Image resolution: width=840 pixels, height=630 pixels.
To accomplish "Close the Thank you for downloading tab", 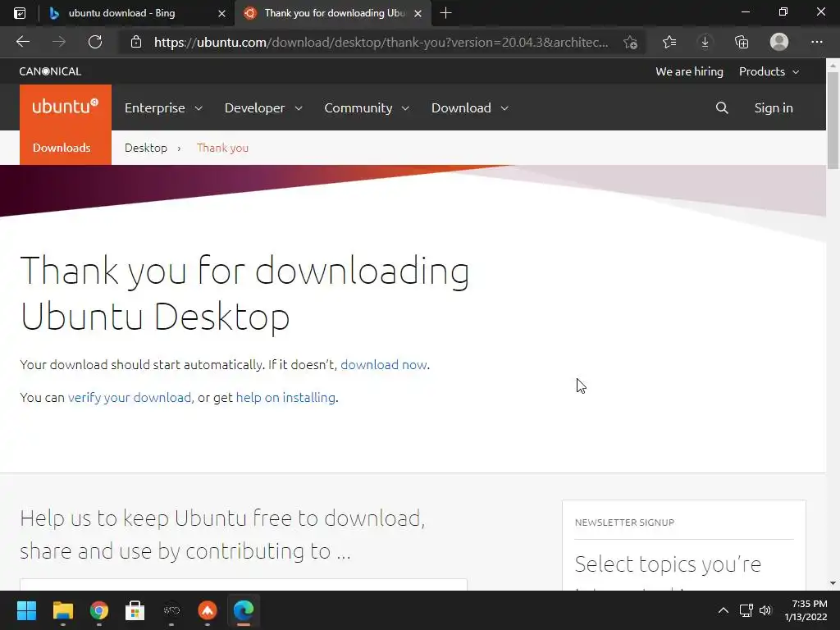I will point(418,13).
